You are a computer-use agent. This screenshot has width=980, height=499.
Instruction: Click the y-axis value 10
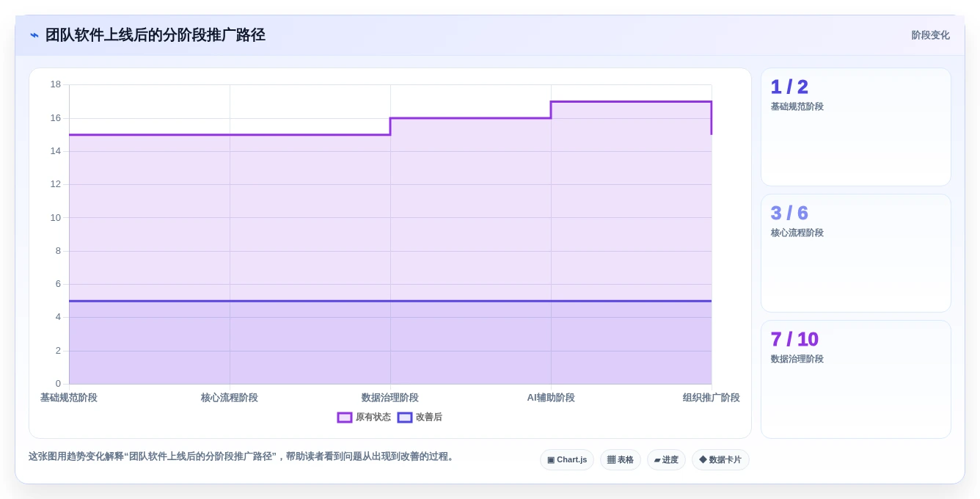pyautogui.click(x=56, y=217)
